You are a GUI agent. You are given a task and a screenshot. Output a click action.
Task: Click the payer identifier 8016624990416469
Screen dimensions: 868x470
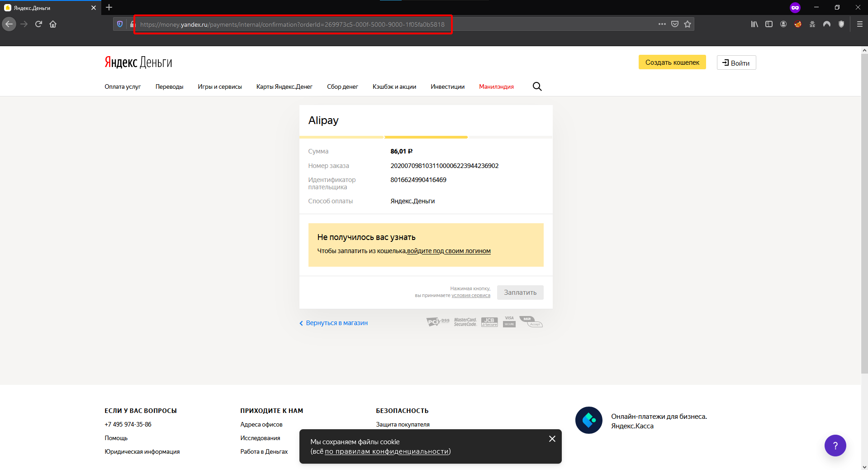click(418, 180)
